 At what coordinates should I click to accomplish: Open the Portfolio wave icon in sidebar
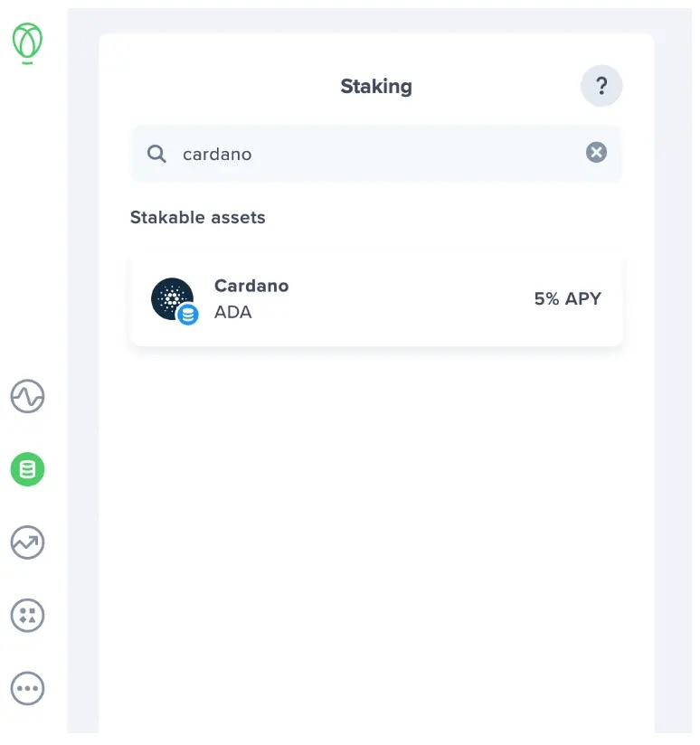point(26,397)
